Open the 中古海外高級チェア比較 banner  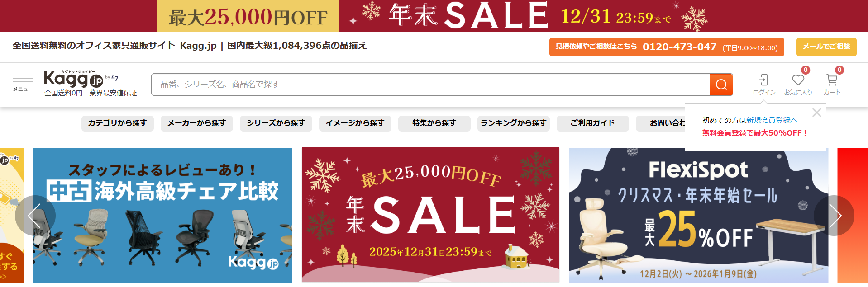click(x=162, y=216)
